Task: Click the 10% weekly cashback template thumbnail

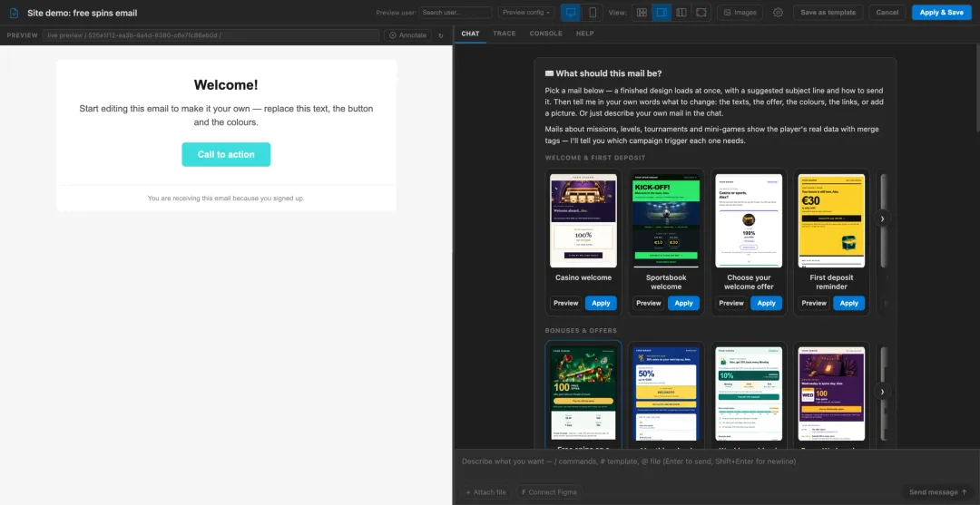Action: pos(749,393)
